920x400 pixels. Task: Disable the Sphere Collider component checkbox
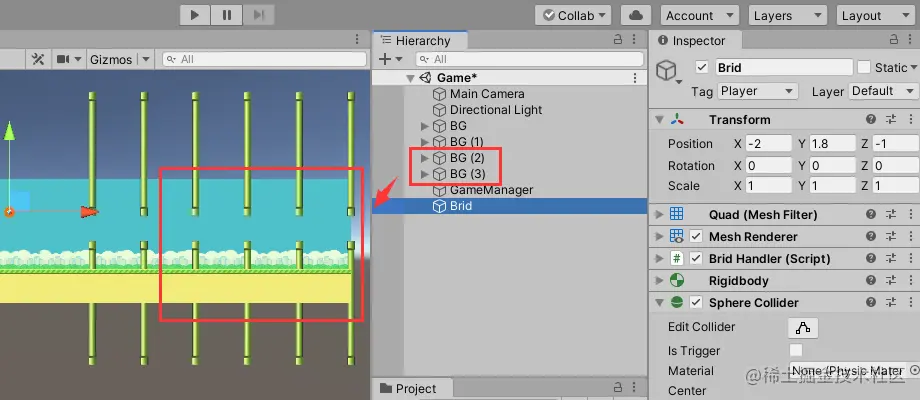click(696, 303)
